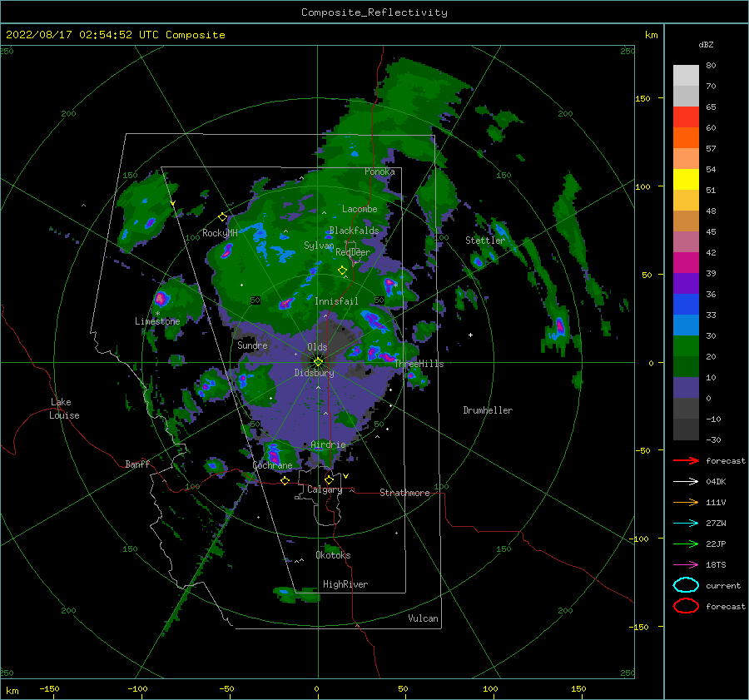This screenshot has width=749, height=700.
Task: Click the cyan current ellipse icon
Action: tap(686, 585)
